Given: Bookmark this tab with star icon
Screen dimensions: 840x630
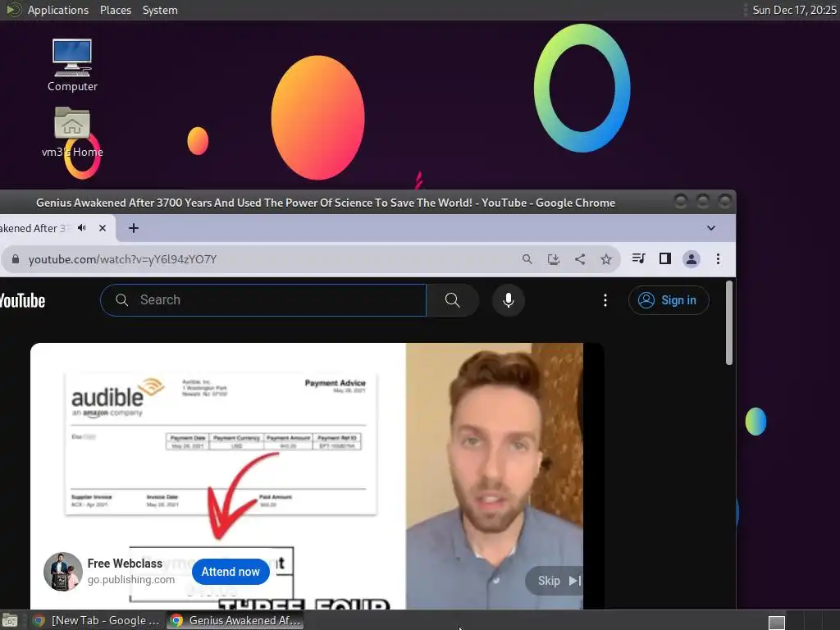Looking at the screenshot, I should point(606,259).
